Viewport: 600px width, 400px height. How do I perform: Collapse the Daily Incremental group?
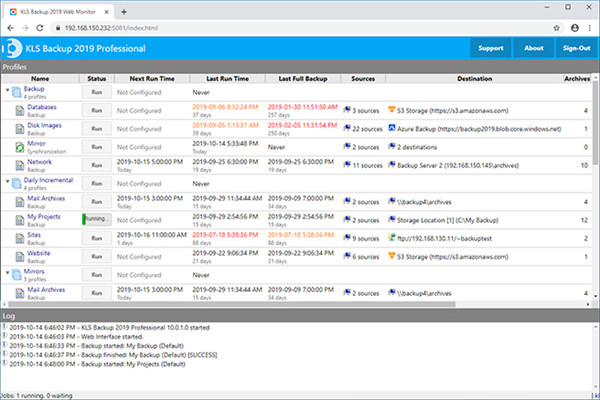tap(7, 181)
